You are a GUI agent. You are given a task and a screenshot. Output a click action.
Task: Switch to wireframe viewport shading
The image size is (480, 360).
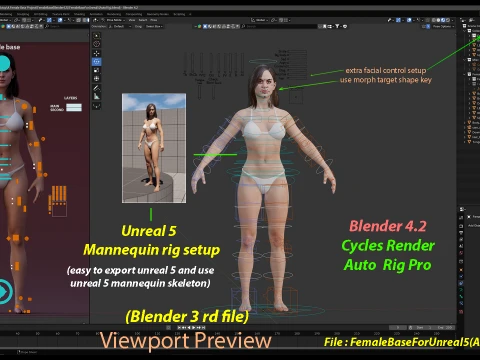433,20
